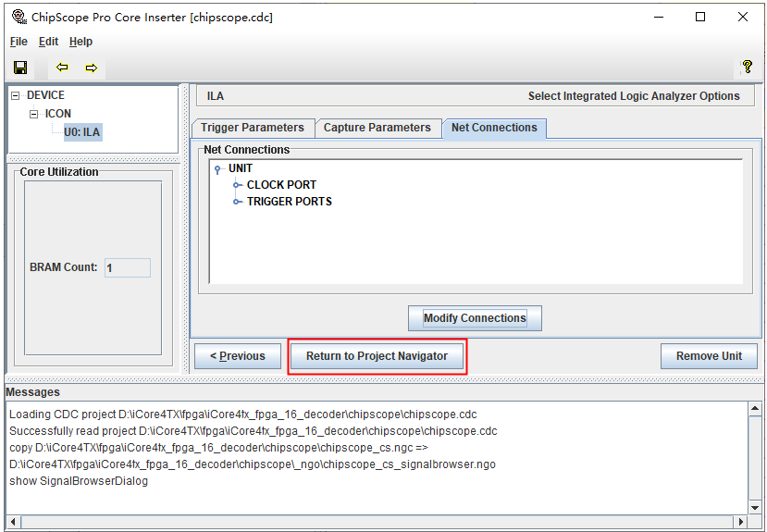Expand the TRIGGER PORTS node
Viewport: 767px width, 532px height.
(x=237, y=202)
